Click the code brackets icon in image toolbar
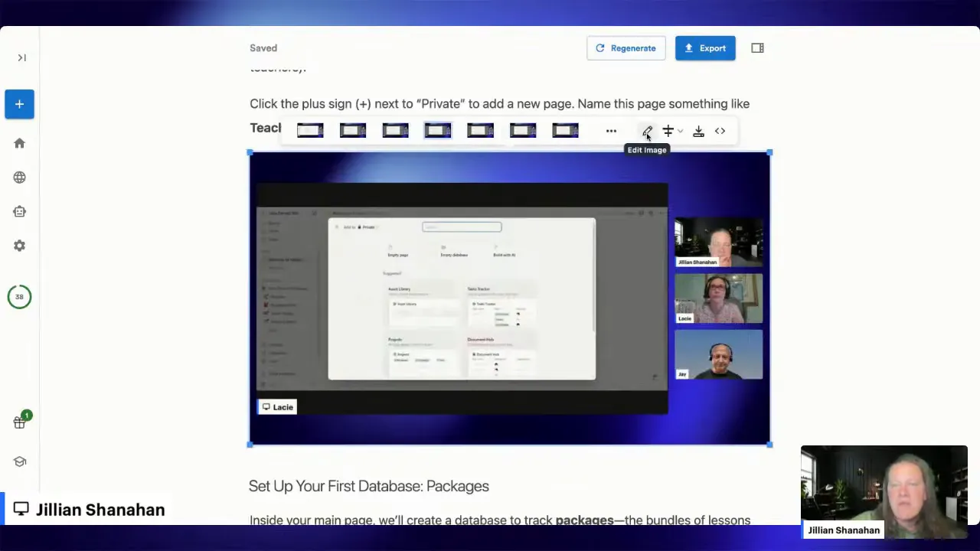980x551 pixels. coord(720,131)
